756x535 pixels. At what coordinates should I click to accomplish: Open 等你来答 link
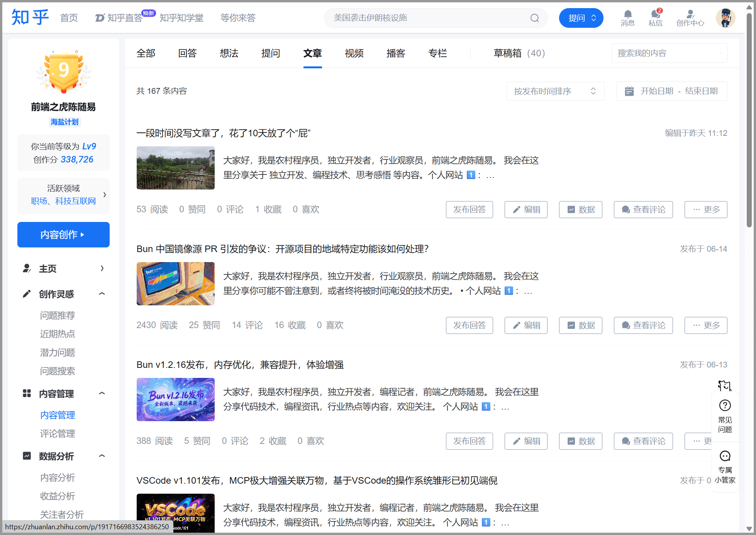click(x=238, y=18)
